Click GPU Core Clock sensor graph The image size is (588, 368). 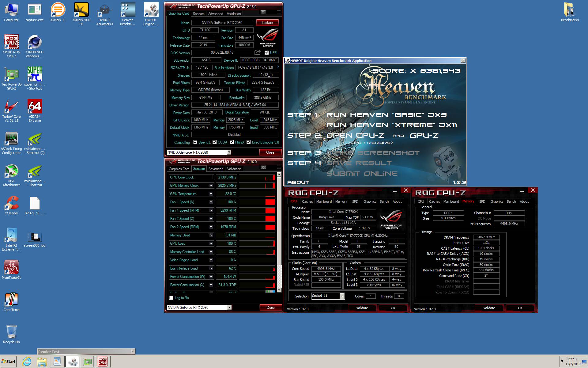click(x=257, y=177)
